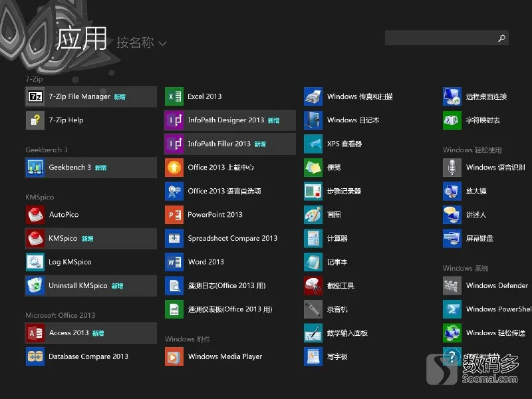Select the KMSpico group header
Viewport: 532px width, 399px height.
point(40,197)
